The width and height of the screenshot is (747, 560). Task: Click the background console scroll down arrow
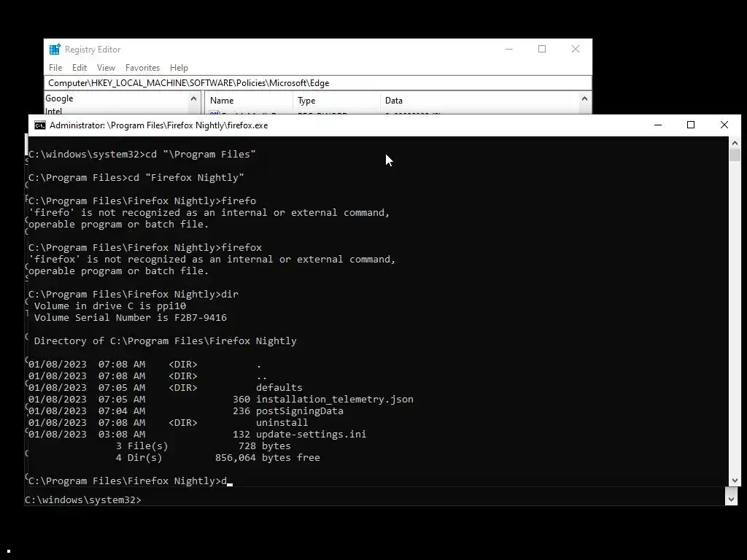click(x=732, y=499)
